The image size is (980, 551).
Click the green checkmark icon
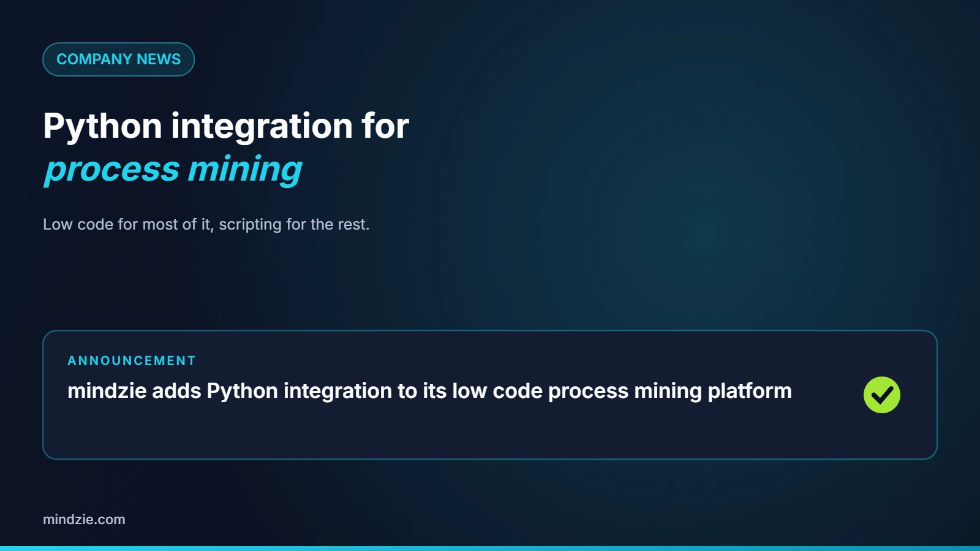[881, 395]
